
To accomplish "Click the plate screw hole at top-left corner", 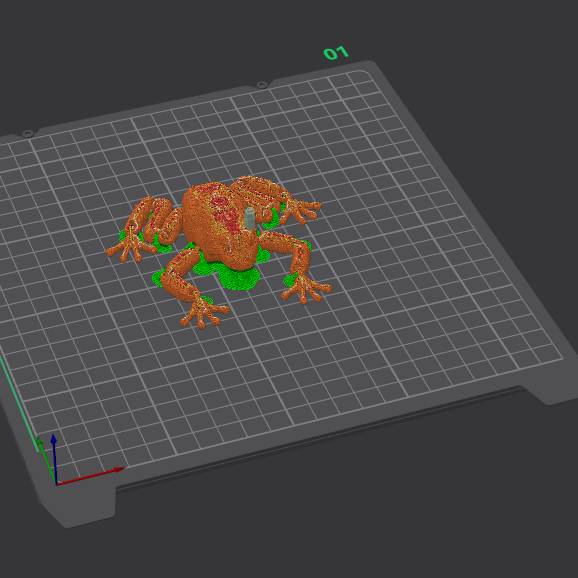I will [x=27, y=133].
